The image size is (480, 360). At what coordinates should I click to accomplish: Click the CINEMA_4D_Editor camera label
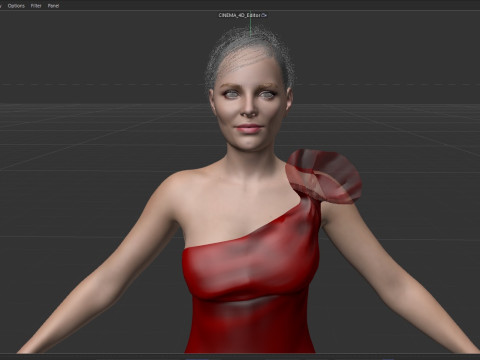coord(240,15)
